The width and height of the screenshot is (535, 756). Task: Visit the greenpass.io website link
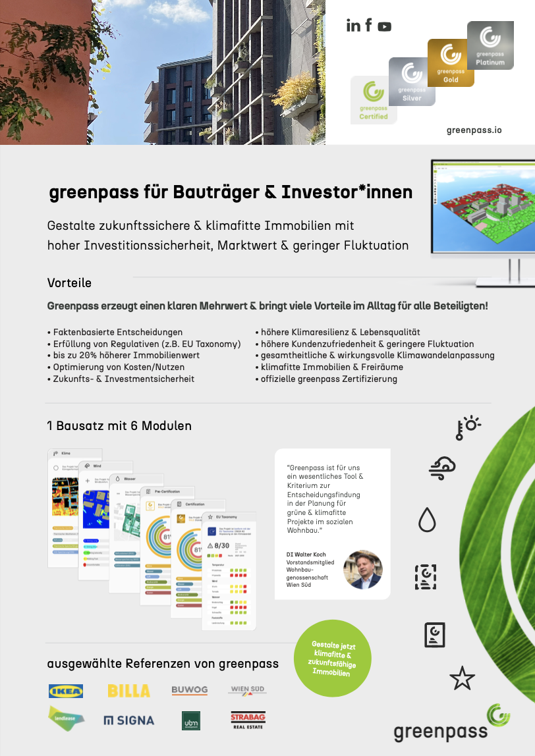point(474,130)
